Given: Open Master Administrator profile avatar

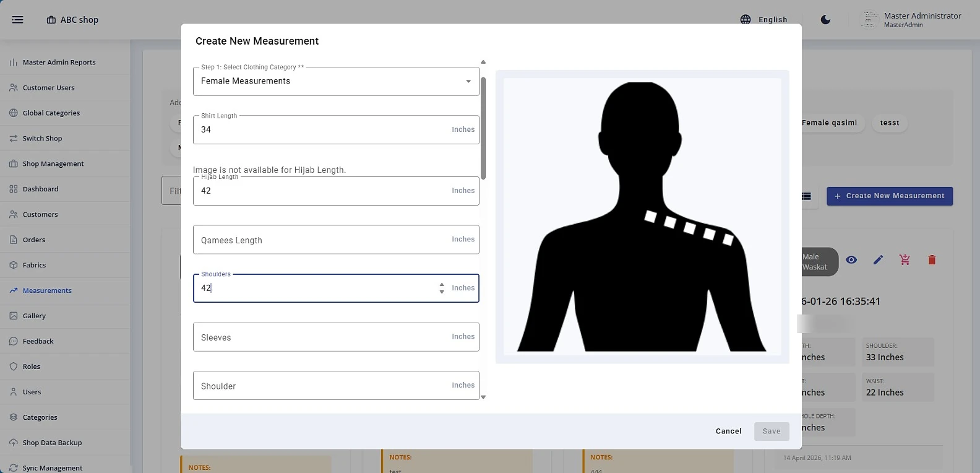Looking at the screenshot, I should (x=869, y=20).
